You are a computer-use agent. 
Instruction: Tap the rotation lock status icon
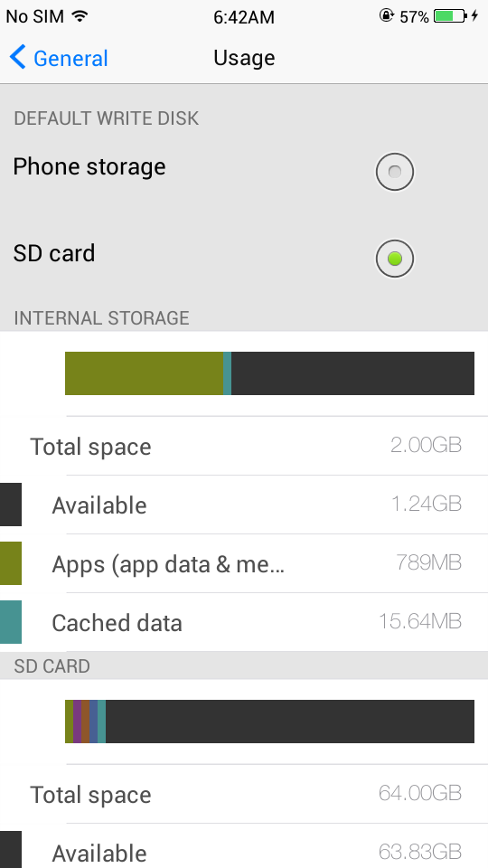(x=386, y=15)
